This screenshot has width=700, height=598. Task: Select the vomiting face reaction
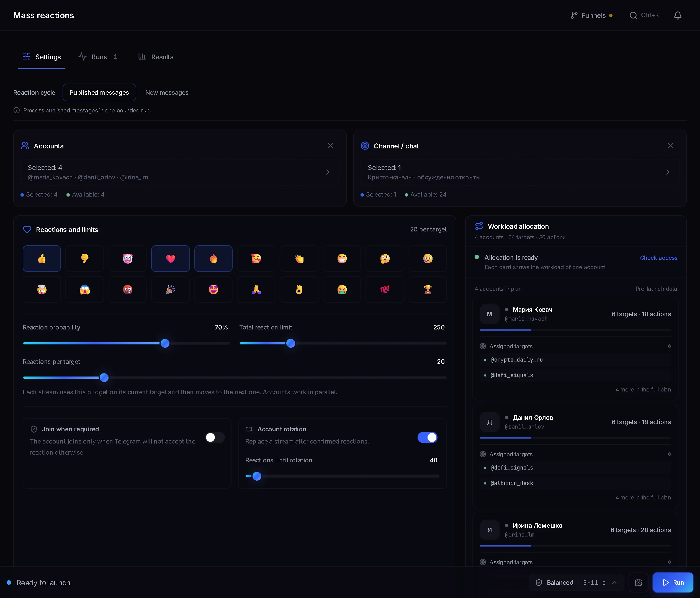pos(342,290)
